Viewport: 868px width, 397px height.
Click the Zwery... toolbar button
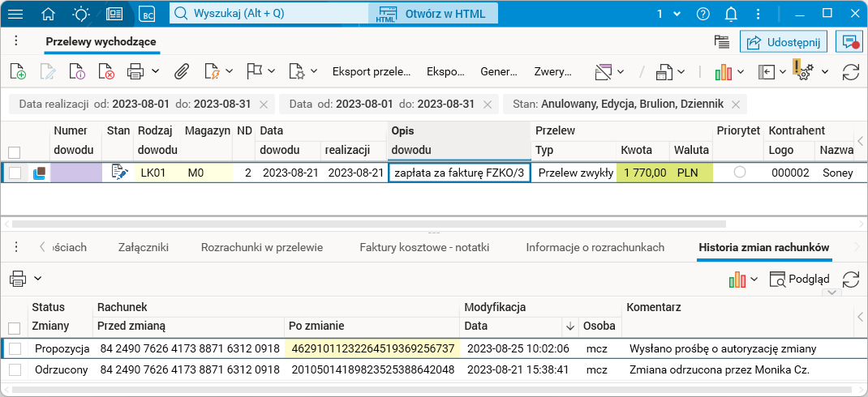[553, 71]
